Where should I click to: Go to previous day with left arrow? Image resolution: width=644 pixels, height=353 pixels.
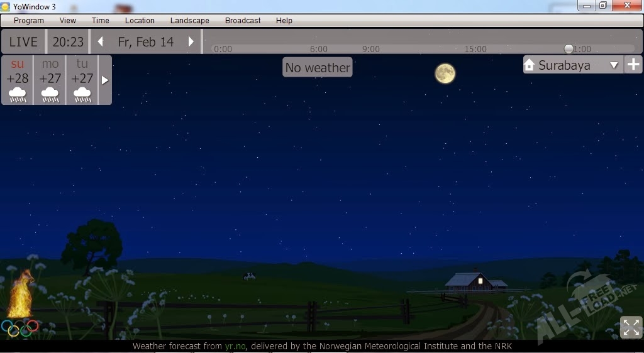[100, 42]
